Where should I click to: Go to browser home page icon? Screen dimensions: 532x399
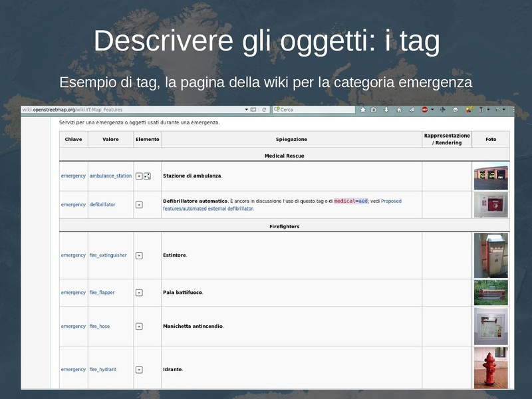[x=398, y=110]
